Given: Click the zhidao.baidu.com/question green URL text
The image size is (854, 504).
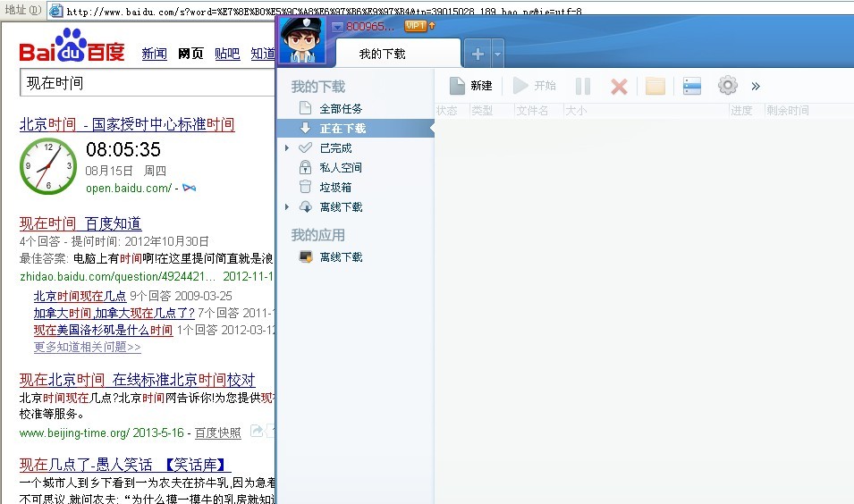Looking at the screenshot, I should coord(118,276).
